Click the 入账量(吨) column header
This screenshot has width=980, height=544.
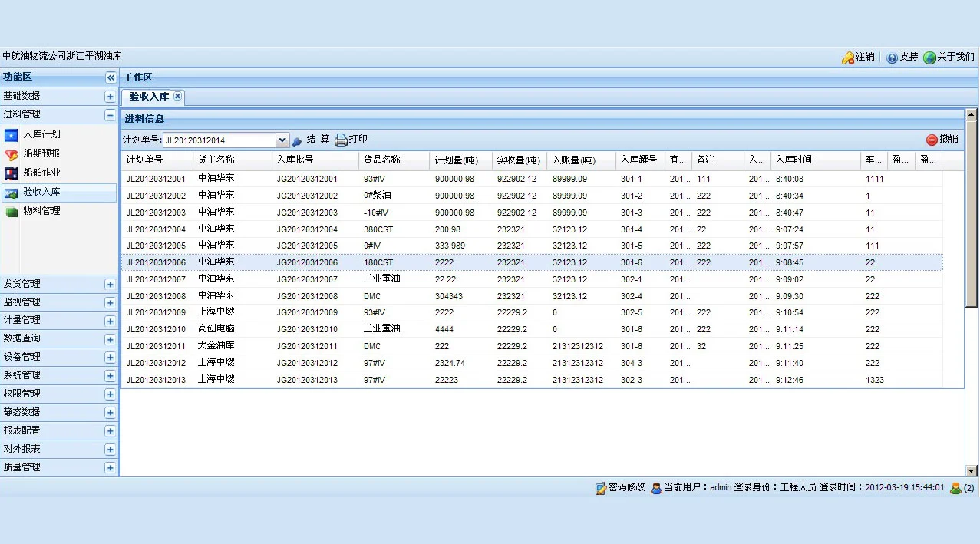pos(582,160)
